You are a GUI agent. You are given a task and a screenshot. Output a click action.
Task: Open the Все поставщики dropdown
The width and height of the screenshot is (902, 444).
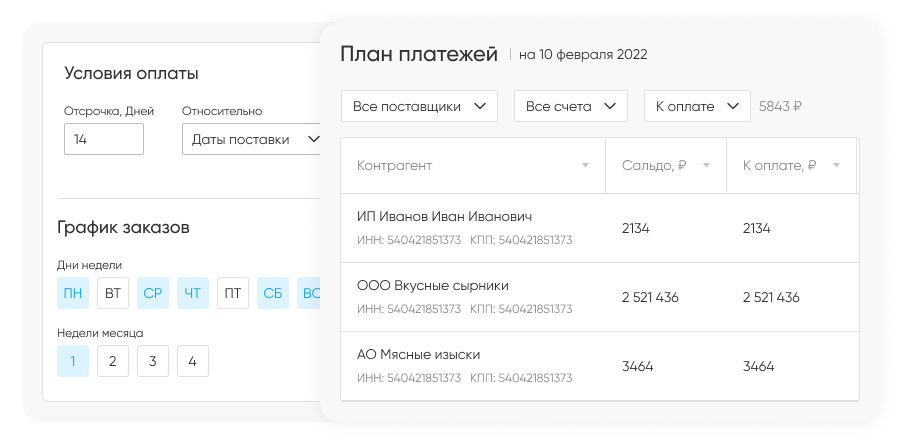coord(419,106)
